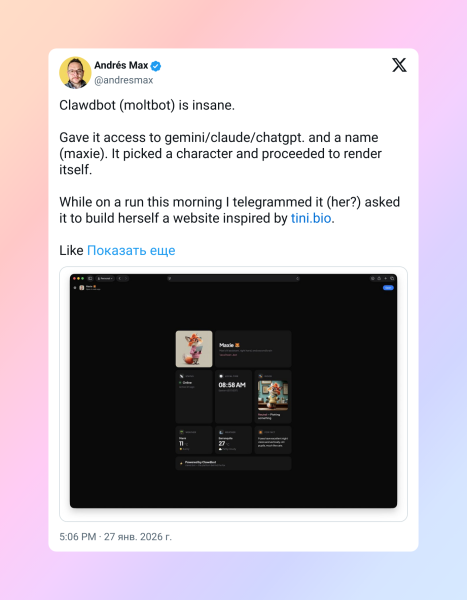Click the blue verified badge

155,66
